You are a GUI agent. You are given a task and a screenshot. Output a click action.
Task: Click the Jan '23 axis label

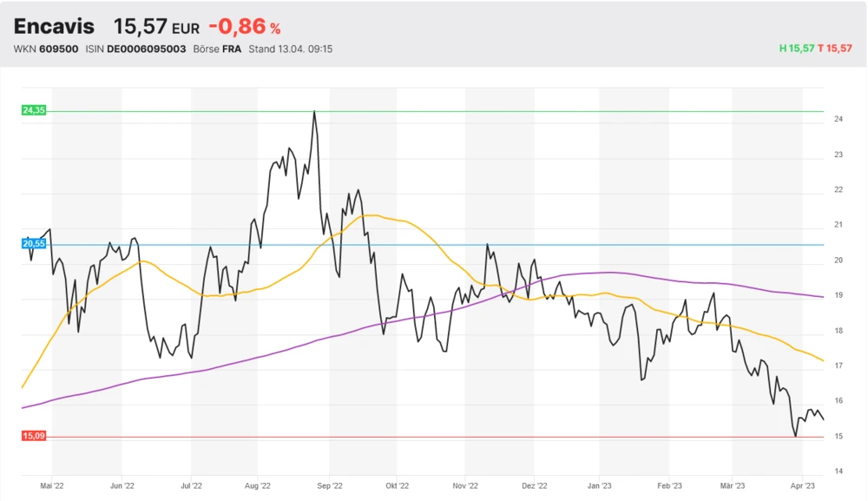click(599, 485)
